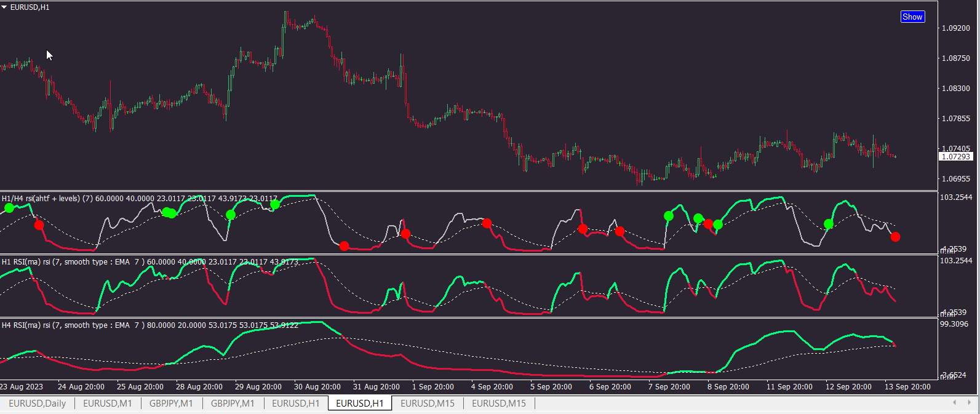The height and width of the screenshot is (414, 980).
Task: Click the 4 Sep 20:00 time label
Action: [x=492, y=387]
